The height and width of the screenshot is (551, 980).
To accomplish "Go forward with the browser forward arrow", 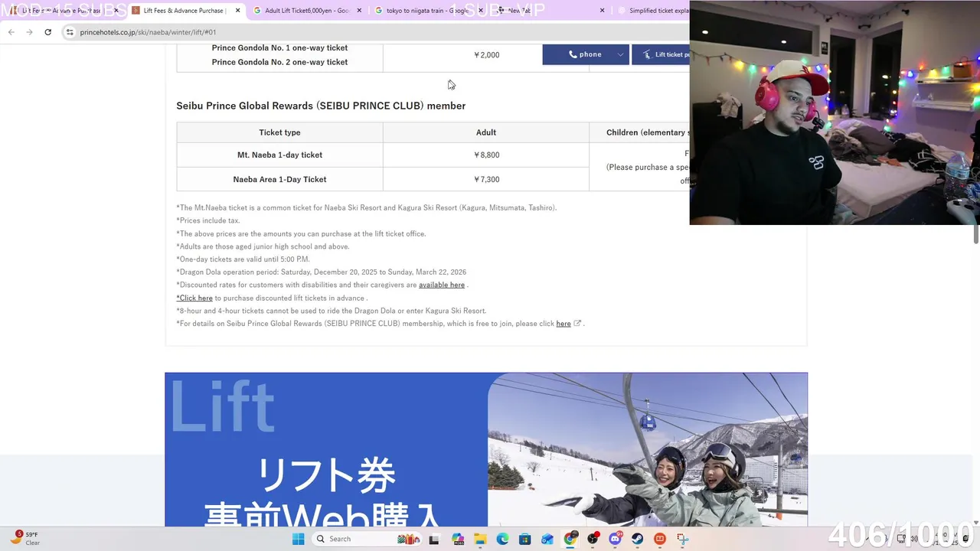I will (29, 32).
